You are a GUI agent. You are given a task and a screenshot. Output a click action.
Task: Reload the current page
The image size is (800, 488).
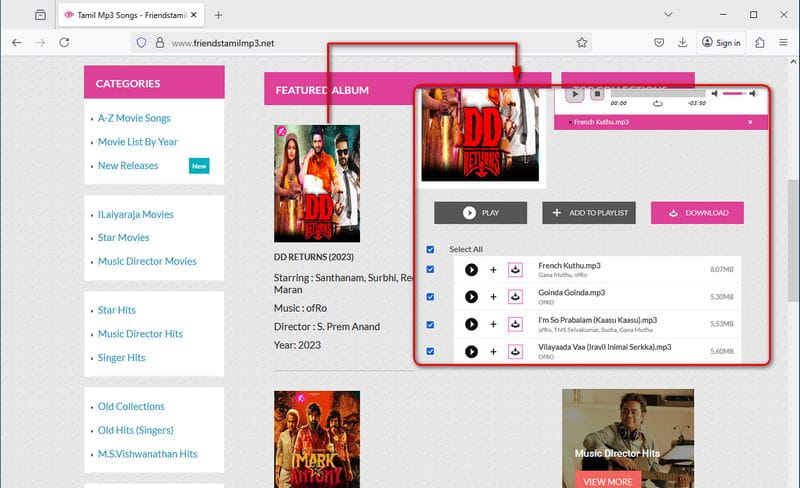point(64,42)
